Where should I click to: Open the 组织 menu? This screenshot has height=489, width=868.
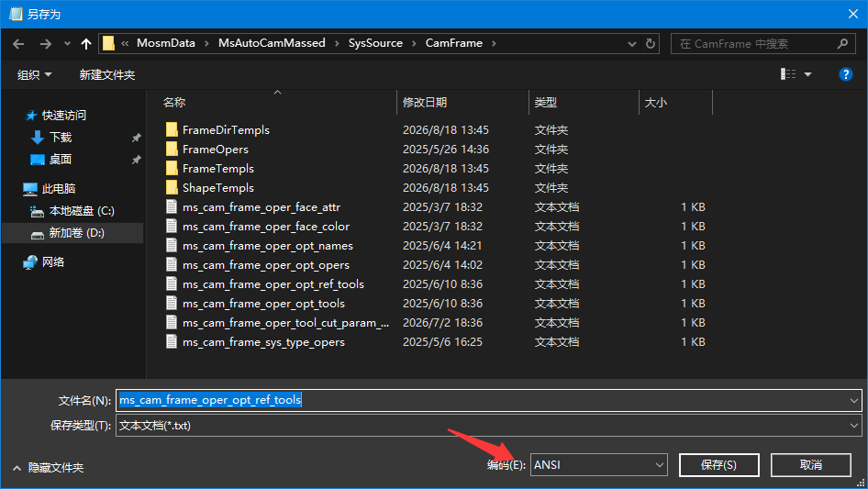[34, 74]
